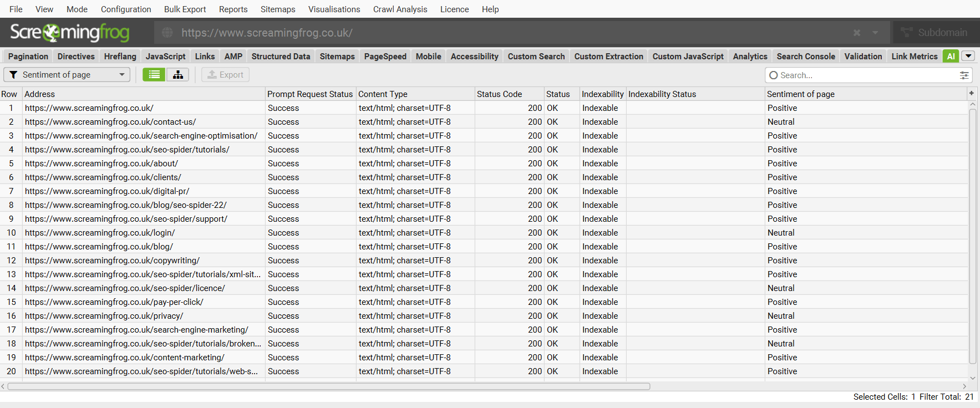Click the vertical scrollbar of the table
This screenshot has width=980, height=408.
pos(972,236)
